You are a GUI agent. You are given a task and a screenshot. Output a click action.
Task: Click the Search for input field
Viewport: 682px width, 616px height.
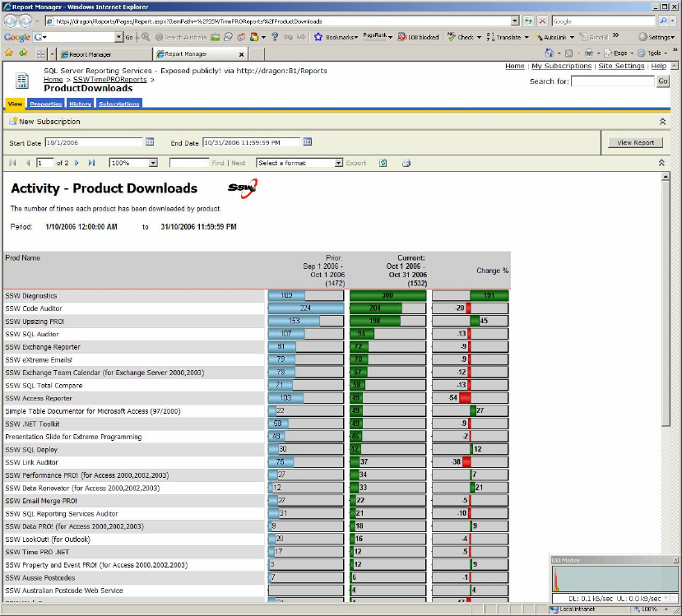(612, 81)
